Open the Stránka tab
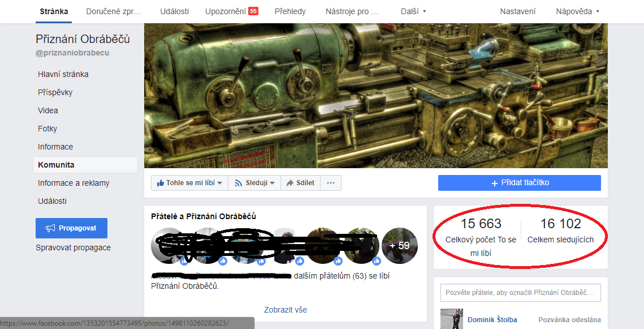 click(x=53, y=10)
